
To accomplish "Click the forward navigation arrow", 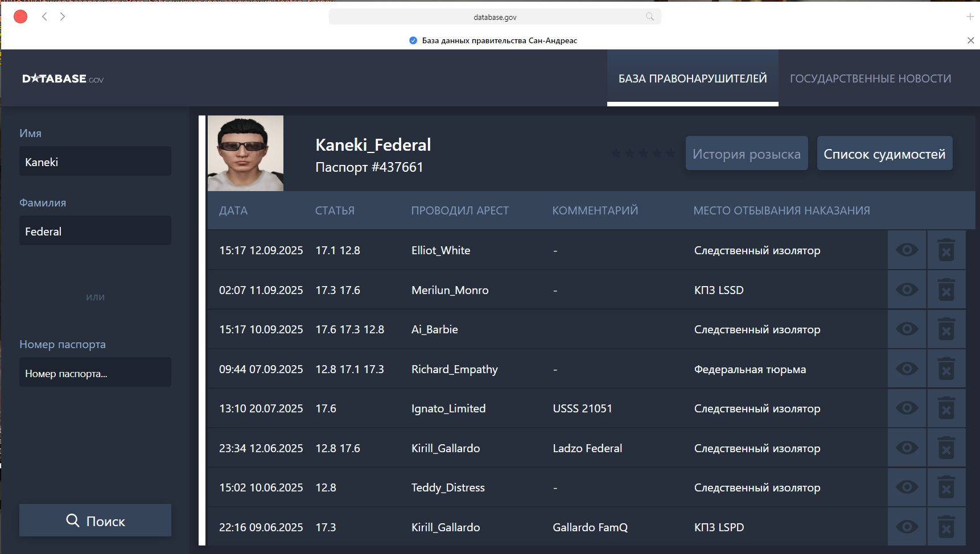I will tap(63, 16).
